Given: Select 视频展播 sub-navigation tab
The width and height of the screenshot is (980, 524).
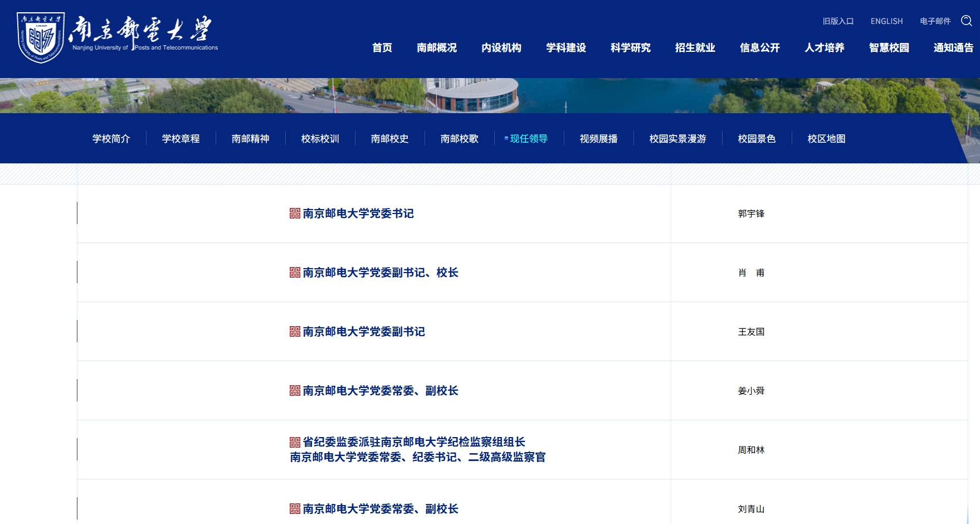Looking at the screenshot, I should [599, 139].
